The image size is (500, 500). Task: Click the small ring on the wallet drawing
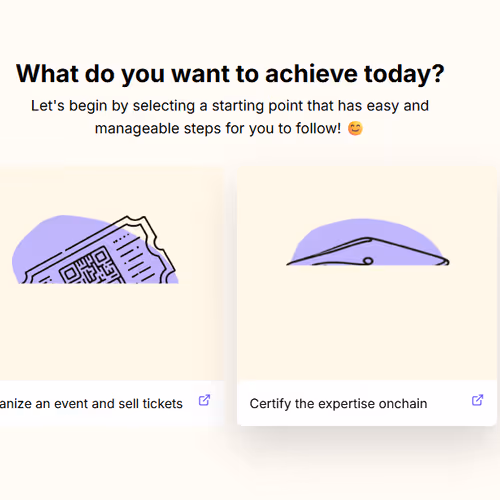(x=368, y=261)
